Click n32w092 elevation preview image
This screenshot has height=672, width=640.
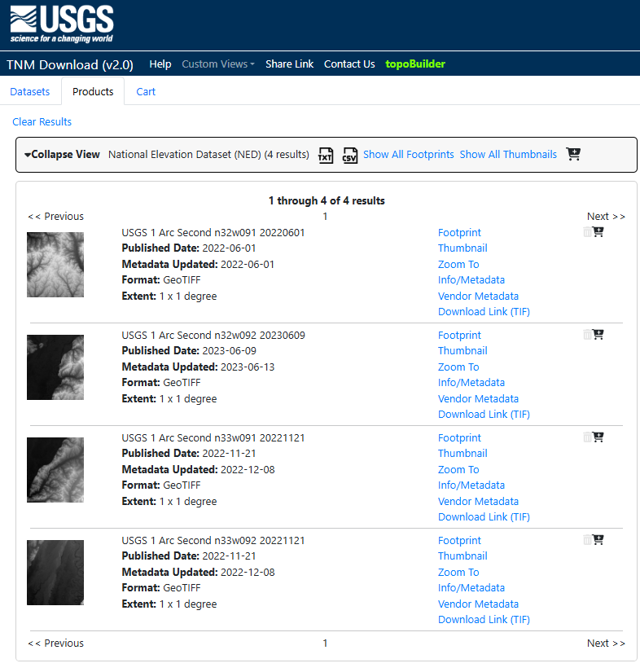(55, 367)
